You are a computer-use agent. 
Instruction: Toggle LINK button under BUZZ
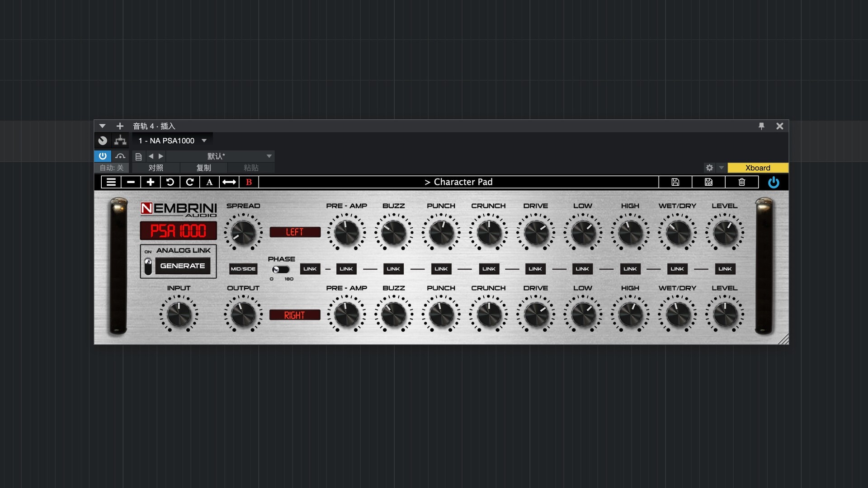coord(393,269)
